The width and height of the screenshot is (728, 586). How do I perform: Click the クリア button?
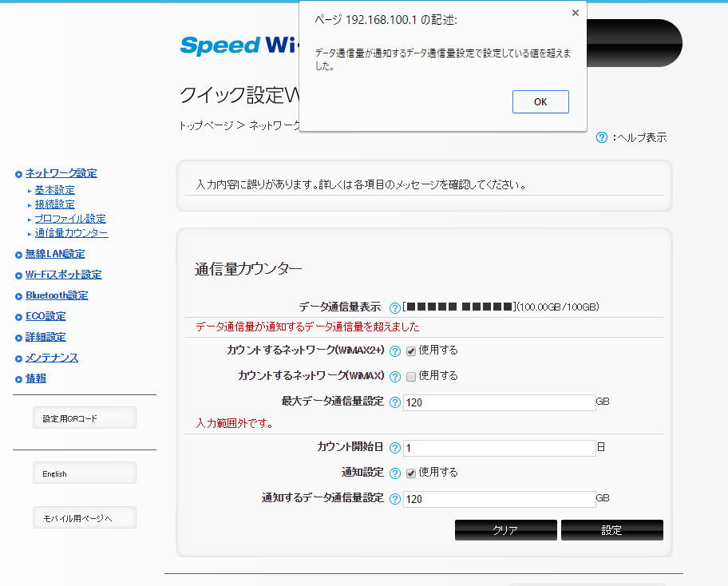[505, 530]
